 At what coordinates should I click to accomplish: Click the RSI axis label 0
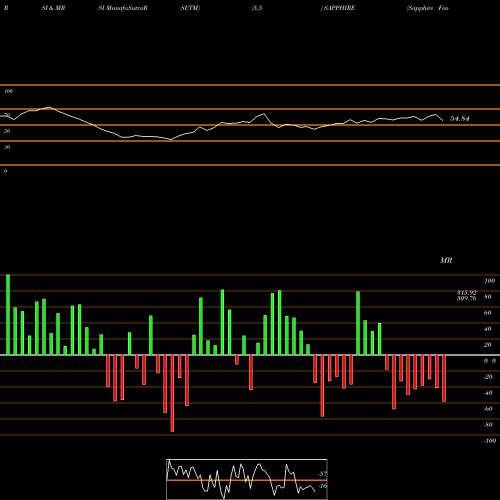5,171
